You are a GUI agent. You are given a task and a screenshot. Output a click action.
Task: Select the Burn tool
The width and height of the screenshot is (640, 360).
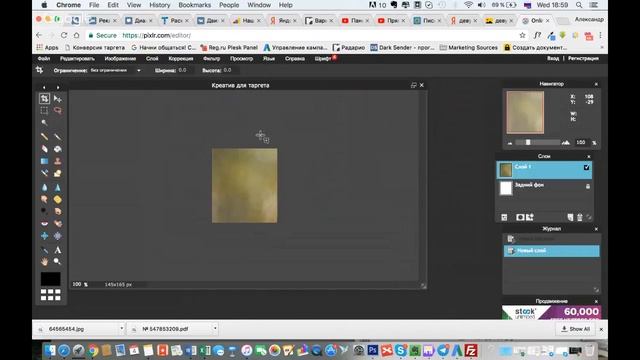(x=58, y=211)
